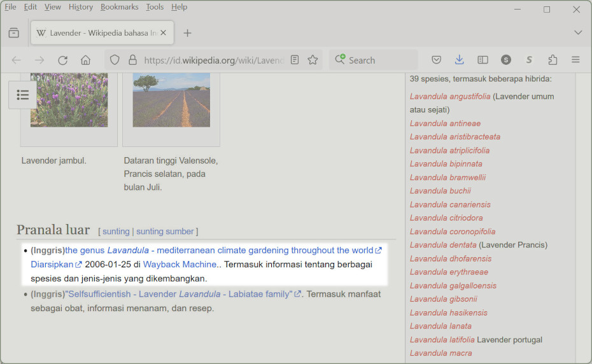
Task: Go to the Firefox Home icon
Action: tap(85, 60)
